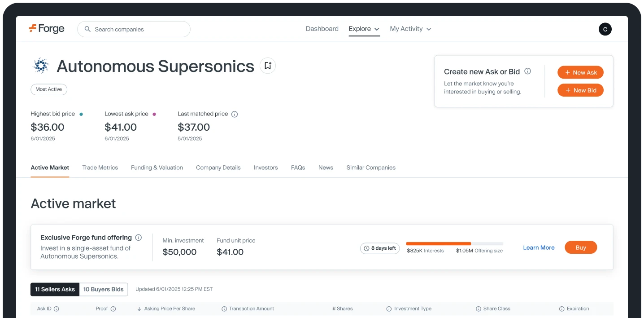644x318 pixels.
Task: Switch to 10 Buyers Bids list
Action: pos(104,289)
